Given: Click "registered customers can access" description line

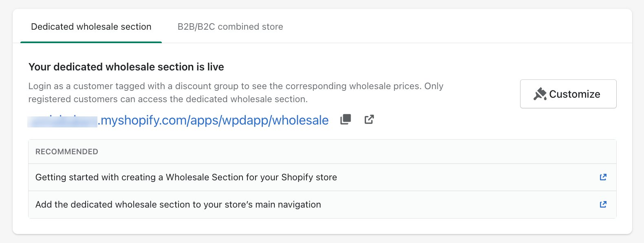Looking at the screenshot, I should [168, 99].
